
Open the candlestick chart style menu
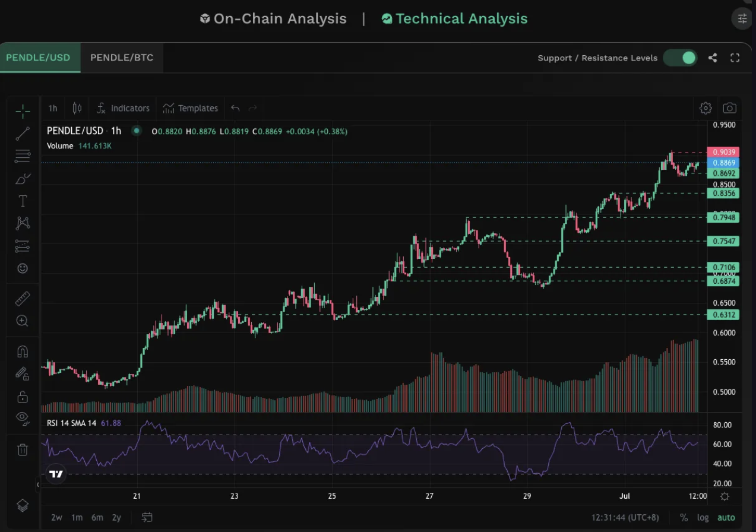point(77,108)
